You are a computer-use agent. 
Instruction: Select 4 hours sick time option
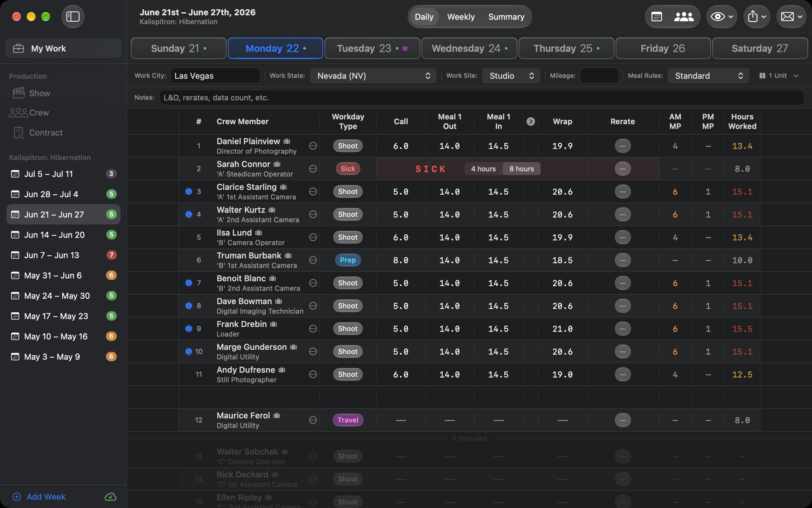483,168
